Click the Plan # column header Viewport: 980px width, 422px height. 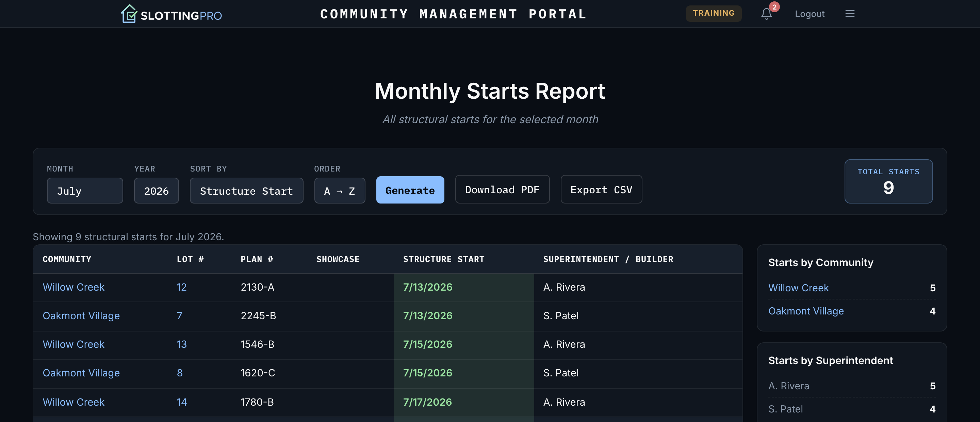coord(257,259)
